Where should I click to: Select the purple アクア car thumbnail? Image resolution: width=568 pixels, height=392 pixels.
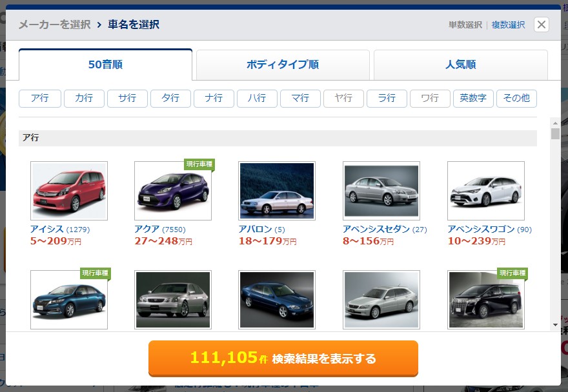[173, 191]
